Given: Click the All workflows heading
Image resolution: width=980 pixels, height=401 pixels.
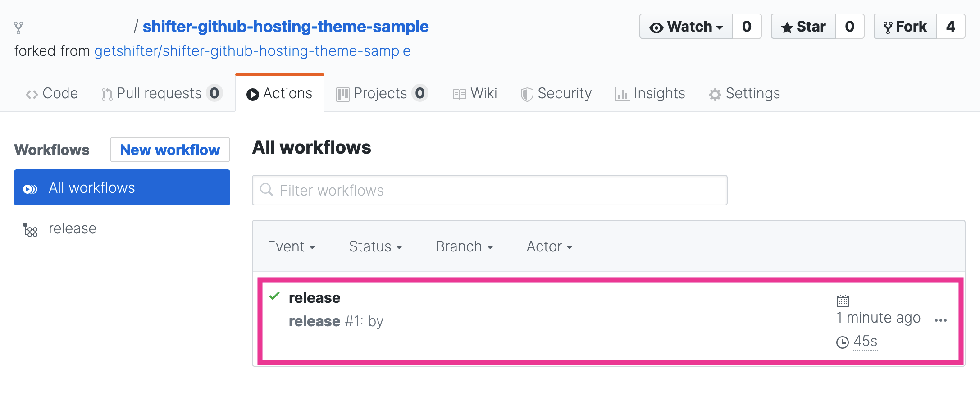Looking at the screenshot, I should (312, 147).
